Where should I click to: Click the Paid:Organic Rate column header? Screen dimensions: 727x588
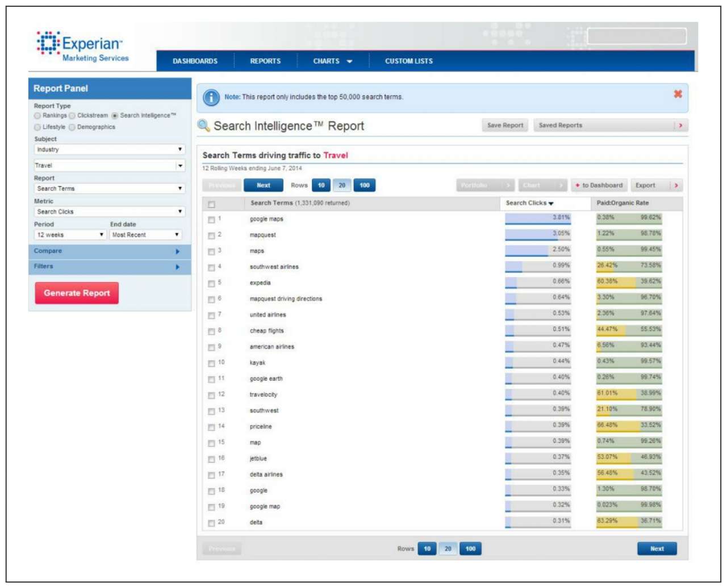pyautogui.click(x=622, y=203)
